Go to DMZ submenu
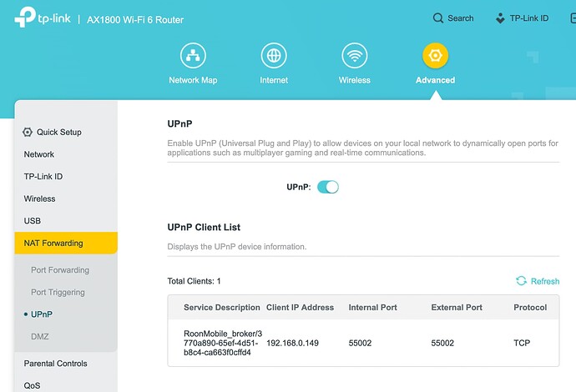Viewport: 576px width, 392px height. click(x=40, y=337)
